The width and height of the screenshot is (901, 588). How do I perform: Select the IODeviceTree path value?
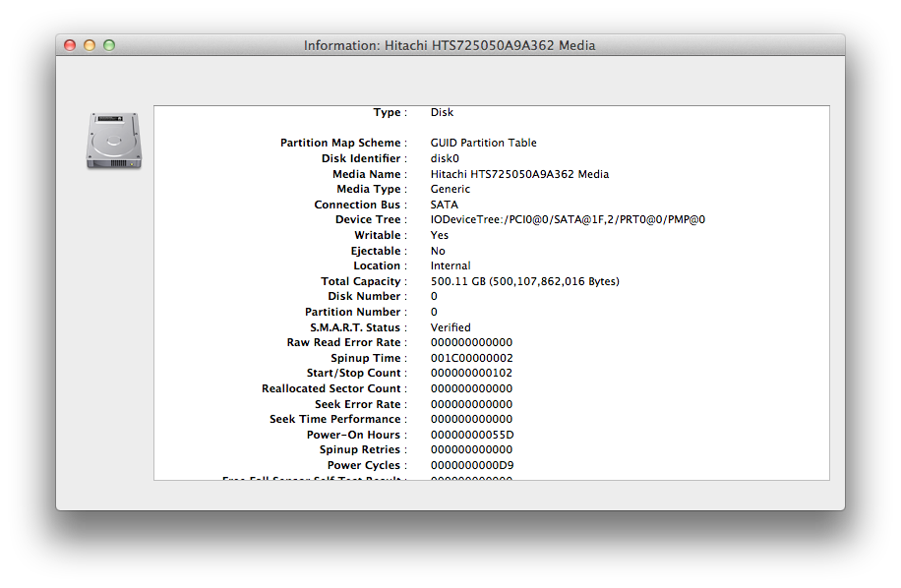(568, 219)
